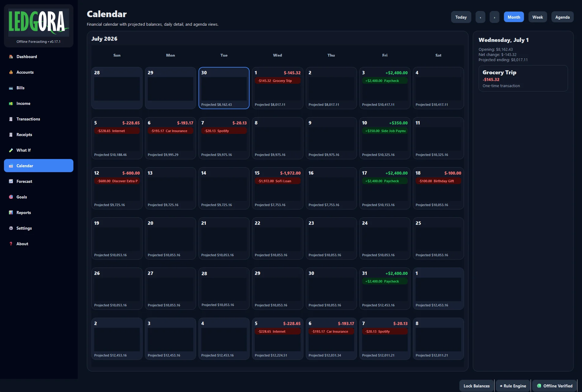Click "Projected ending: $8,017.11" text
This screenshot has height=392, width=582.
click(x=503, y=60)
